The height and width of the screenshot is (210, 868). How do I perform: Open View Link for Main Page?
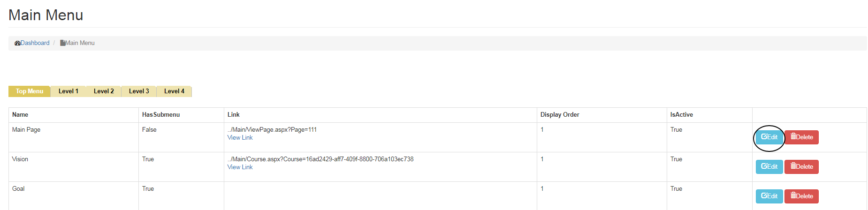point(240,138)
